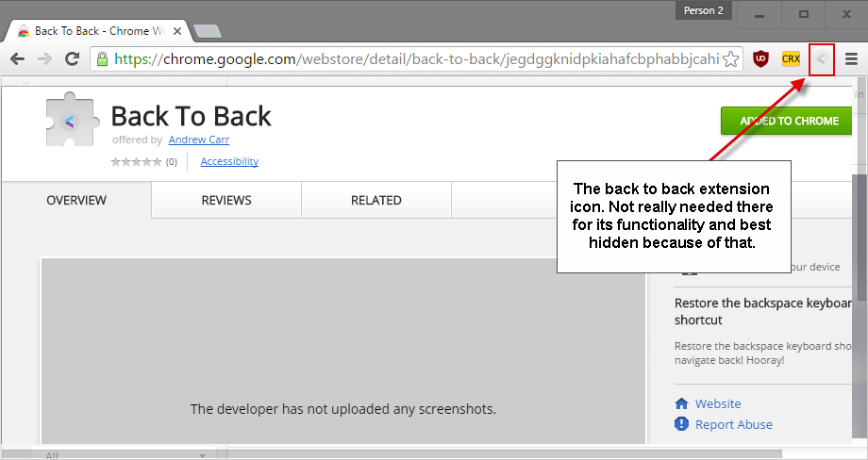868x460 pixels.
Task: Click the address bar URL field
Action: [416, 59]
